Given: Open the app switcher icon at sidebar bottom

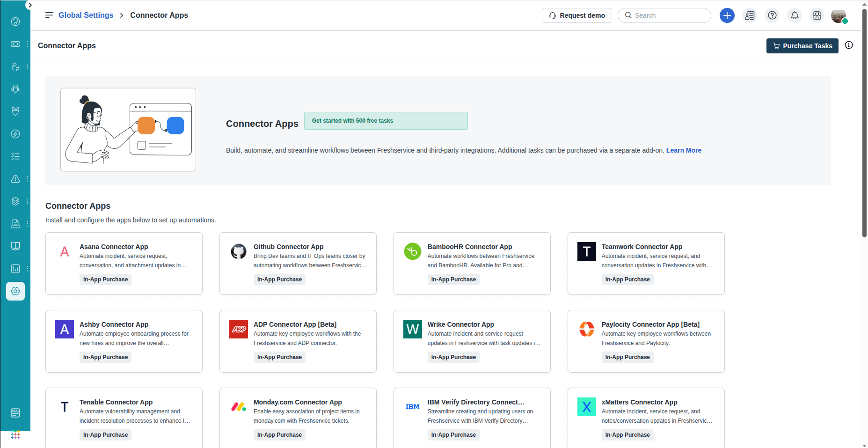Looking at the screenshot, I should click(15, 434).
